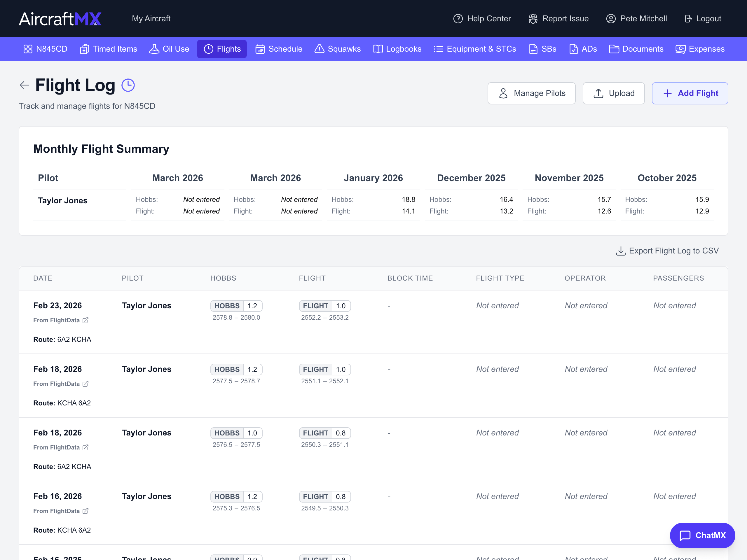Click the HOBBS 1.2 badge with range 2575.3 – 2576.5

click(x=236, y=496)
